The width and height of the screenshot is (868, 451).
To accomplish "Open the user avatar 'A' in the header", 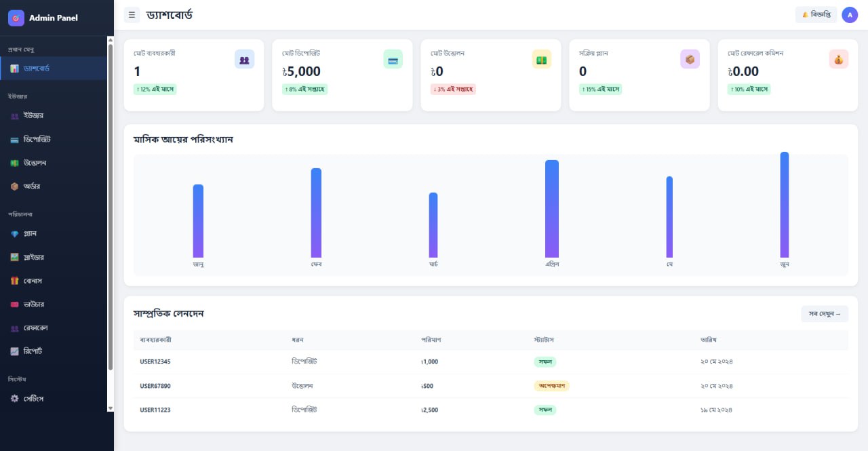I will coord(850,14).
